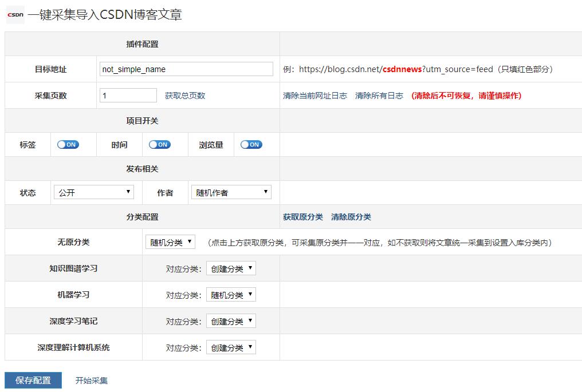This screenshot has height=392, width=582.
Task: Click the 保存配置 button
Action: coord(33,380)
